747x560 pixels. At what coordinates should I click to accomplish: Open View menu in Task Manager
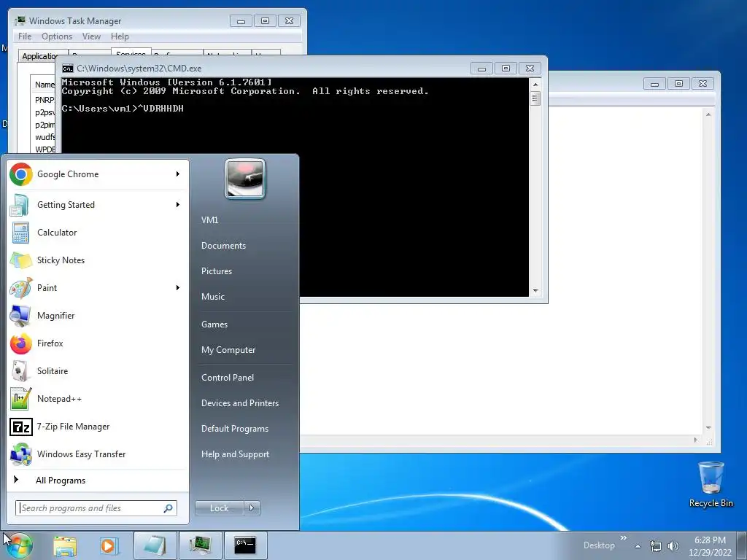point(91,36)
